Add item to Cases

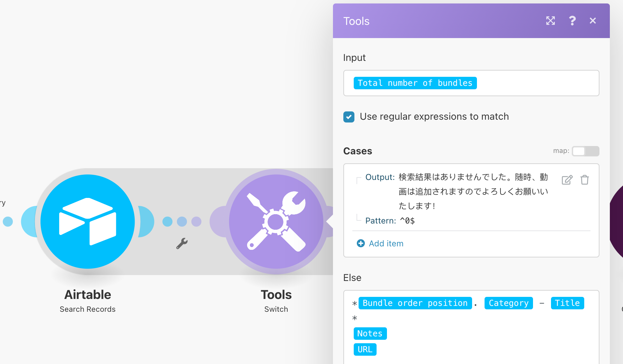(x=380, y=244)
